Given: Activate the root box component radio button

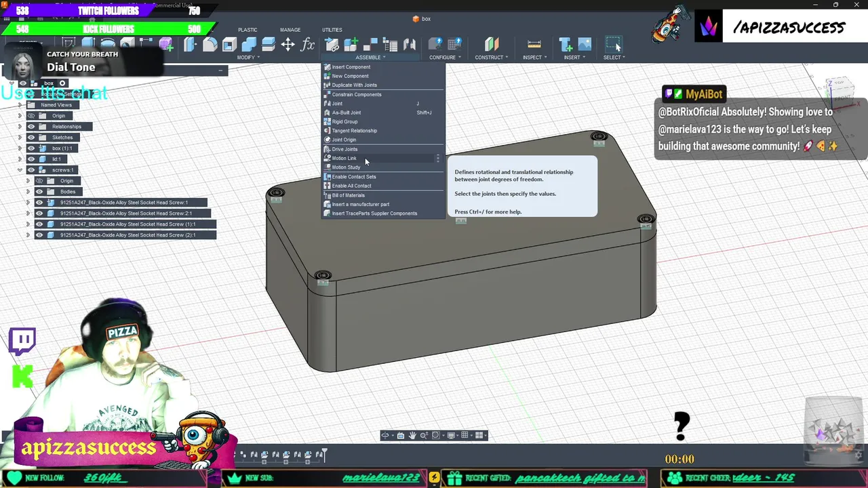Looking at the screenshot, I should 62,83.
